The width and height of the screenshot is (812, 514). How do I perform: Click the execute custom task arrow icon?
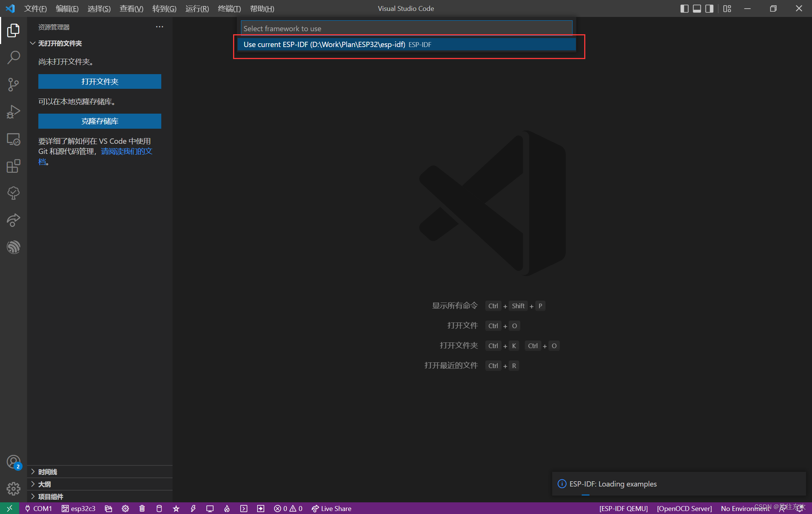pos(261,508)
